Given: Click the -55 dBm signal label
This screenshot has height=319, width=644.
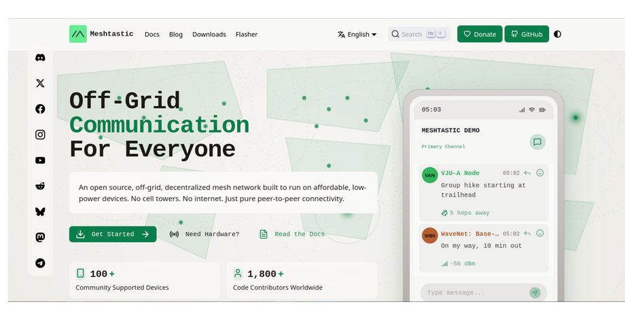Looking at the screenshot, I should (458, 263).
